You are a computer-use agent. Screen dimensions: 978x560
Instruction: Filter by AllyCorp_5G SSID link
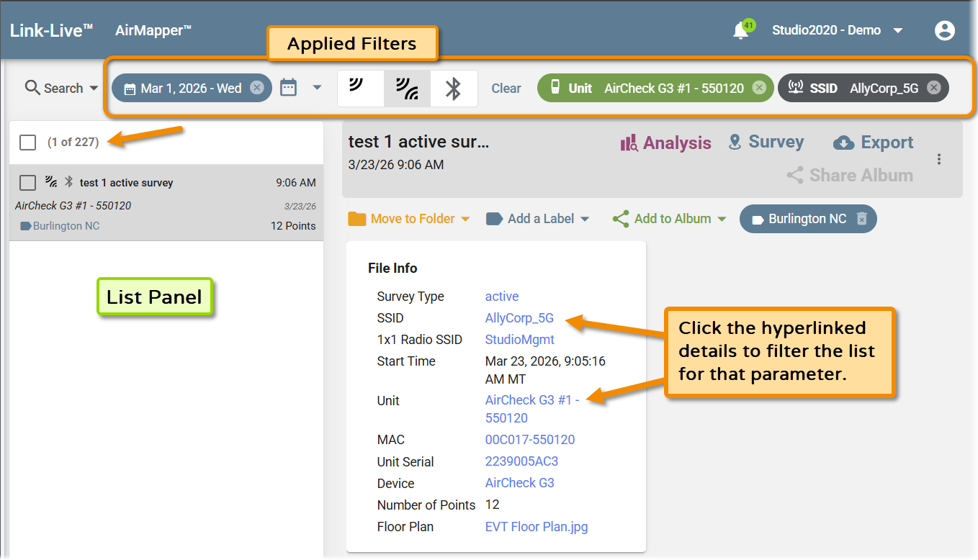519,318
